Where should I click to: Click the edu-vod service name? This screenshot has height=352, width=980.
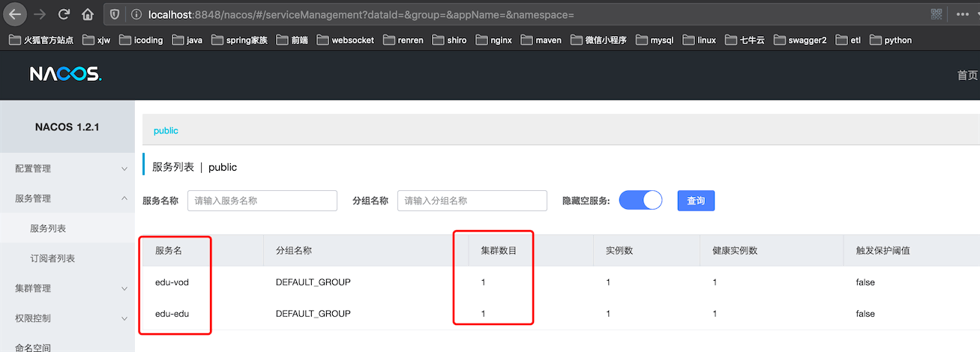172,282
